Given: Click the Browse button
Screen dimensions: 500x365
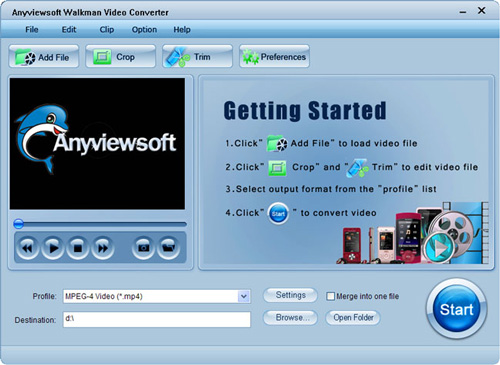Looking at the screenshot, I should (290, 318).
